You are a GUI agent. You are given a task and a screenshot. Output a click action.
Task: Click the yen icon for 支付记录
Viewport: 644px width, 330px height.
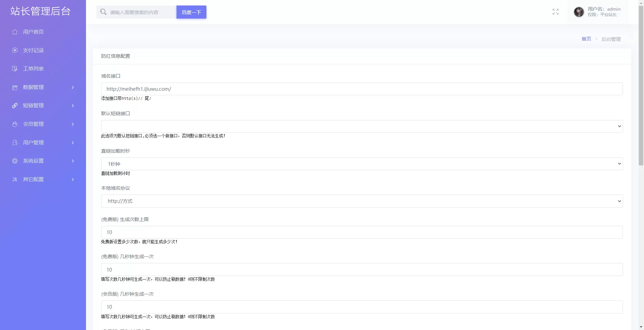(15, 50)
